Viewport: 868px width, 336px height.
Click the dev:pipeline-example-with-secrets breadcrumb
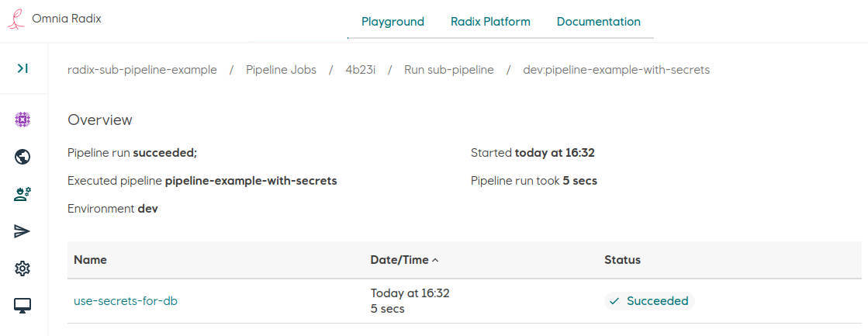616,71
